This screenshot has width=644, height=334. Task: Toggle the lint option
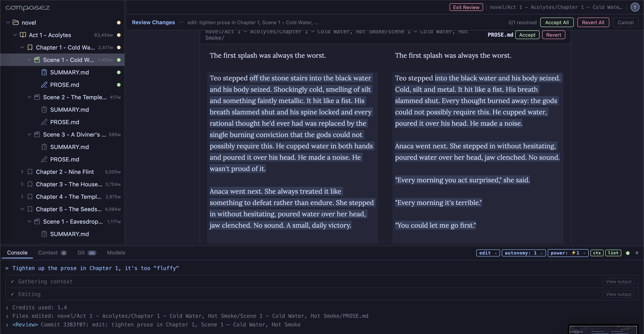coord(613,253)
